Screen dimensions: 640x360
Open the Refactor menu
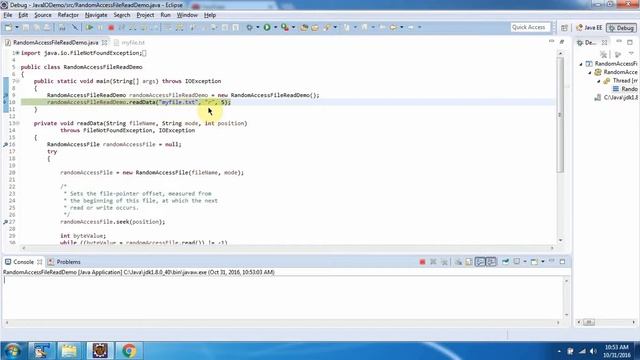coord(68,15)
